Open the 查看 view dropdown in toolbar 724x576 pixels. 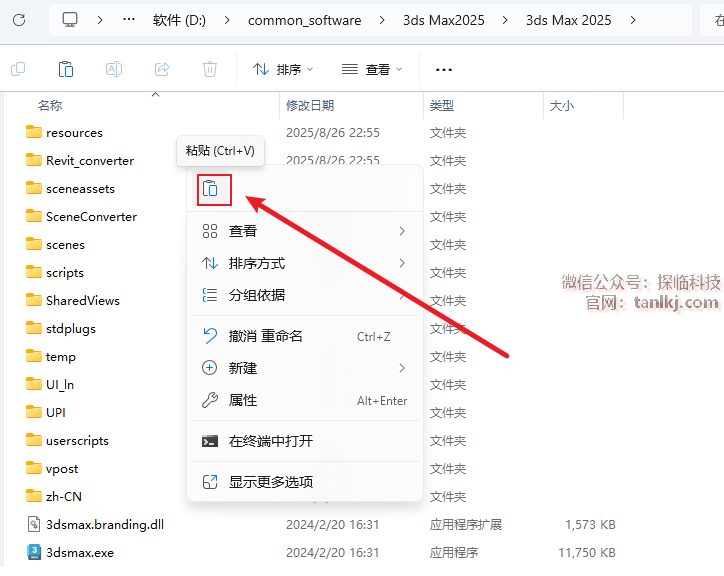coord(372,70)
